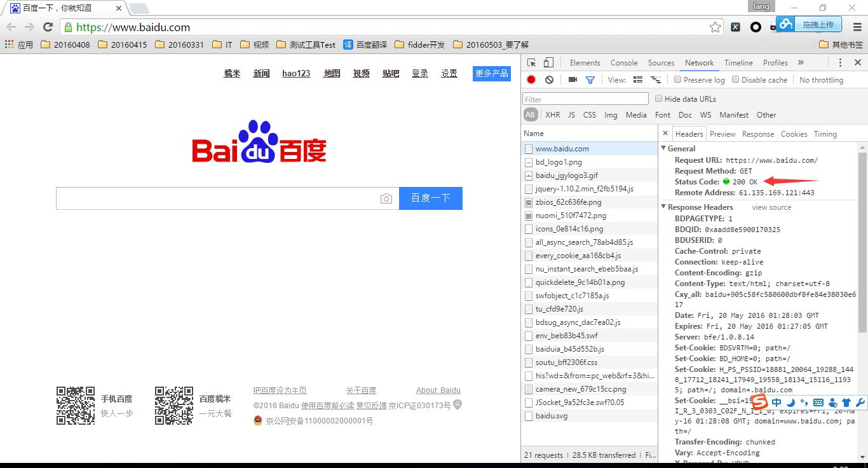This screenshot has height=468, width=868.
Task: Click the browser forward arrow
Action: (x=29, y=27)
